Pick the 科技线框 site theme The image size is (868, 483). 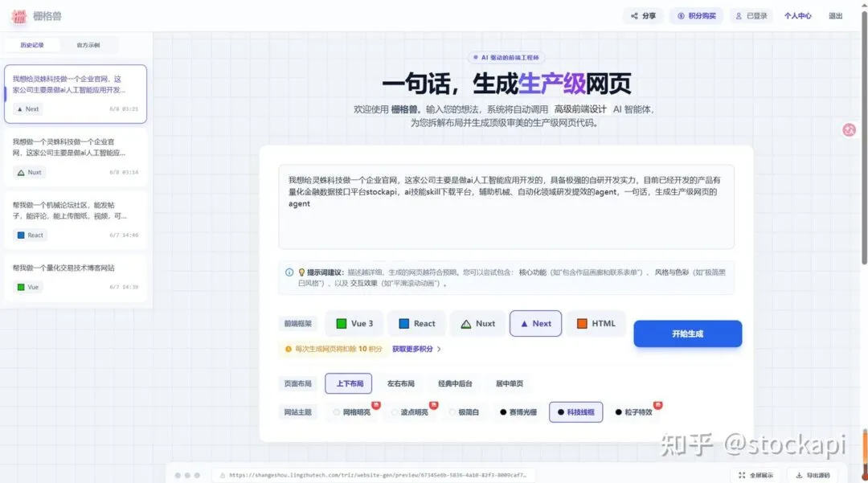(x=575, y=412)
